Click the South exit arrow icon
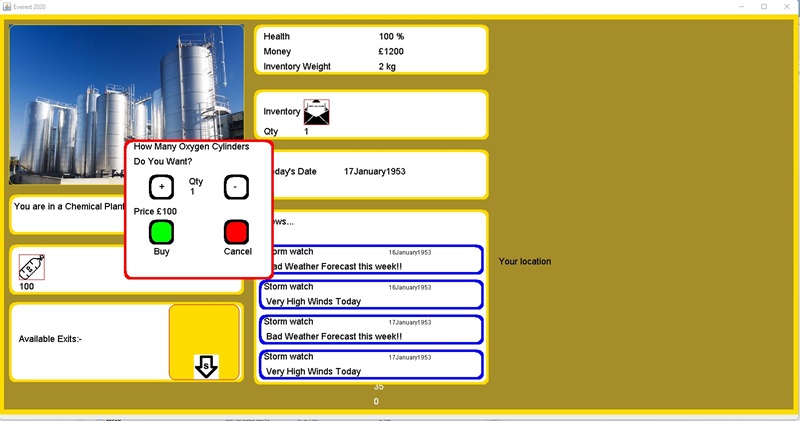Screen dimensions: 800x421 tap(206, 366)
